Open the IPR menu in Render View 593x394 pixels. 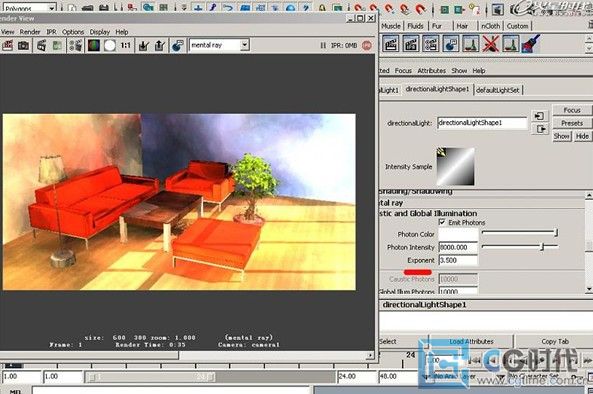(51, 32)
